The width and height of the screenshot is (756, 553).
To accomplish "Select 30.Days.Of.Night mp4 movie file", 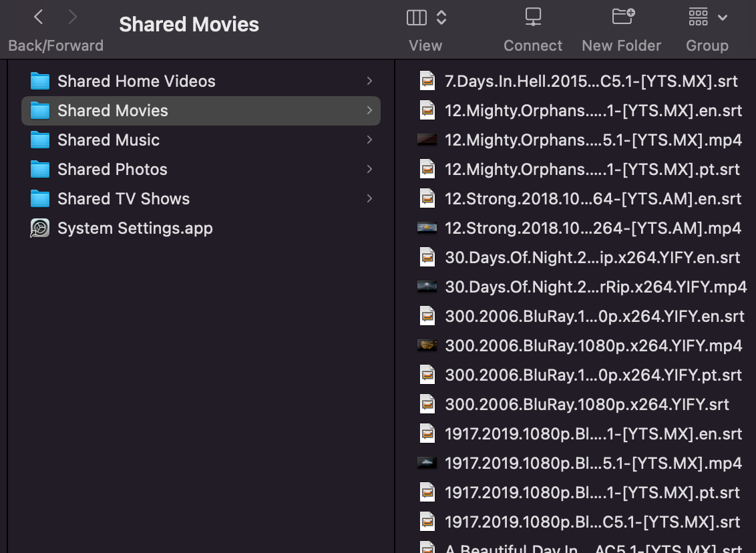I will coord(595,287).
